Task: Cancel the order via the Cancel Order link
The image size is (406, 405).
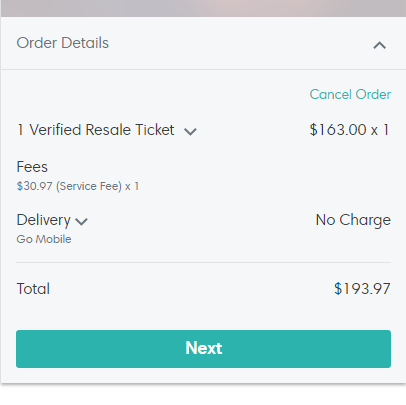Action: [x=350, y=94]
